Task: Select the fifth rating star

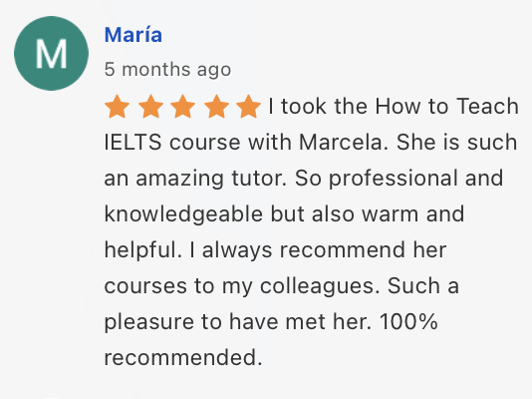Action: click(248, 107)
